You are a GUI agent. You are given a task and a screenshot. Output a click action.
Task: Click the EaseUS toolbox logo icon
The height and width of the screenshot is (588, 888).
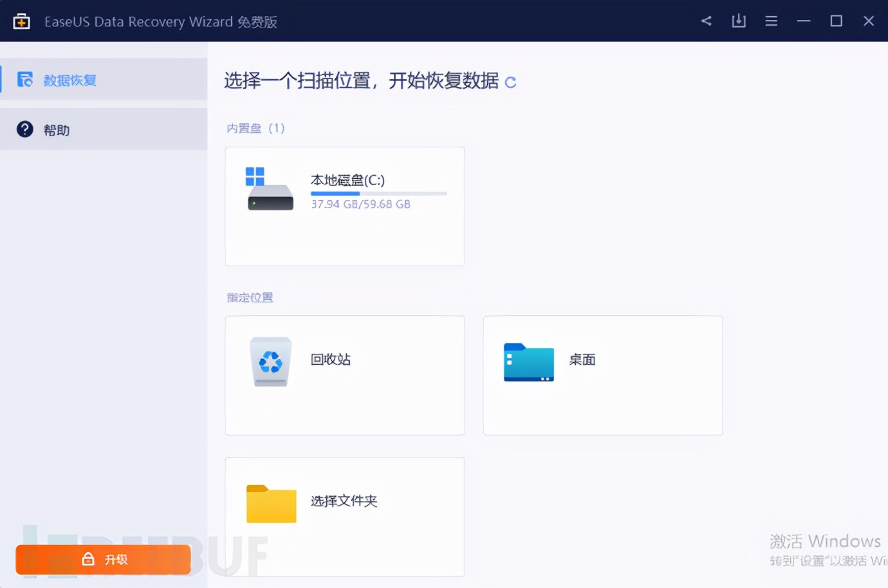click(21, 21)
